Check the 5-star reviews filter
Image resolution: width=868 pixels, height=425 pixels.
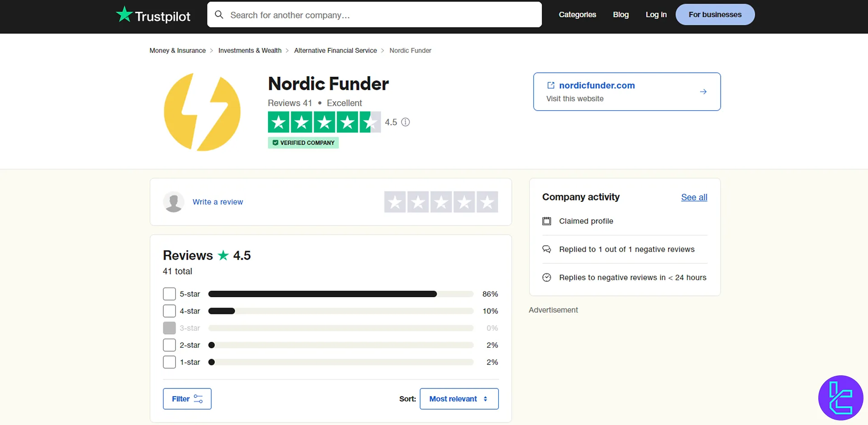[169, 294]
